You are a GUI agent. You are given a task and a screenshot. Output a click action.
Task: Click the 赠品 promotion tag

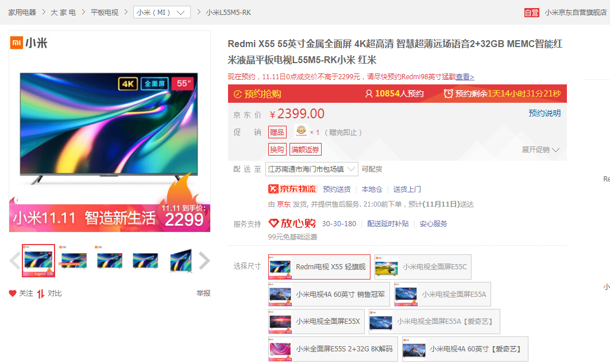coord(277,132)
